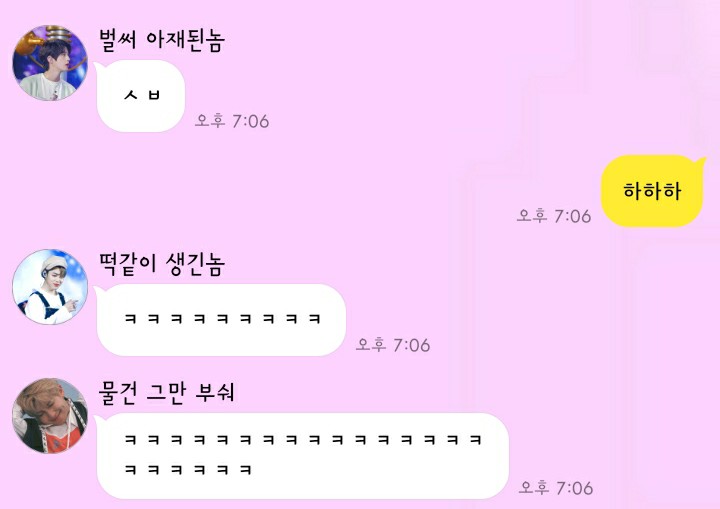720x509 pixels.
Task: Click the text 하하하 inside yellow bubble
Action: pyautogui.click(x=652, y=191)
